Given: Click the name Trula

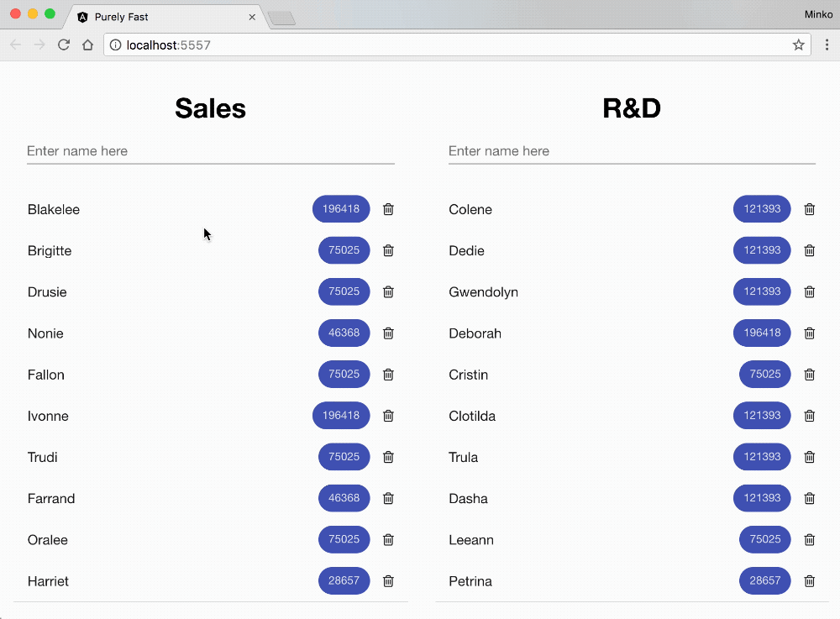Looking at the screenshot, I should click(x=464, y=457).
